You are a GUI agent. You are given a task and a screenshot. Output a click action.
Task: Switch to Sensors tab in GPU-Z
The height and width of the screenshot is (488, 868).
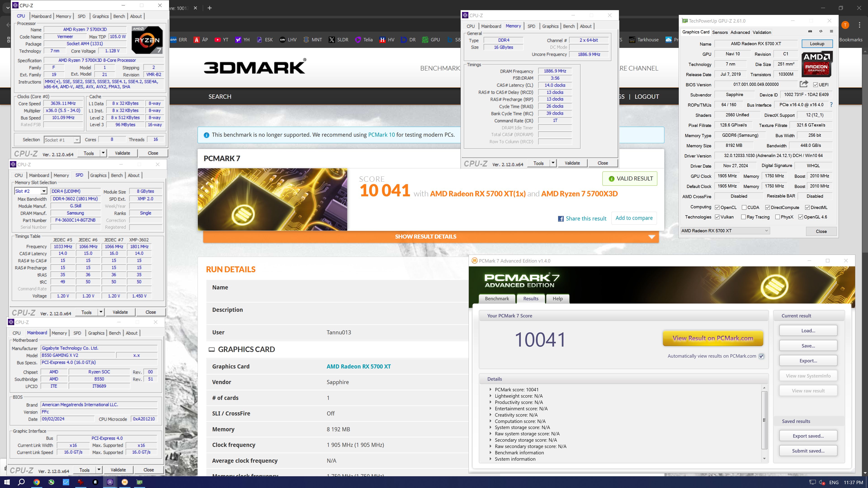click(x=720, y=32)
